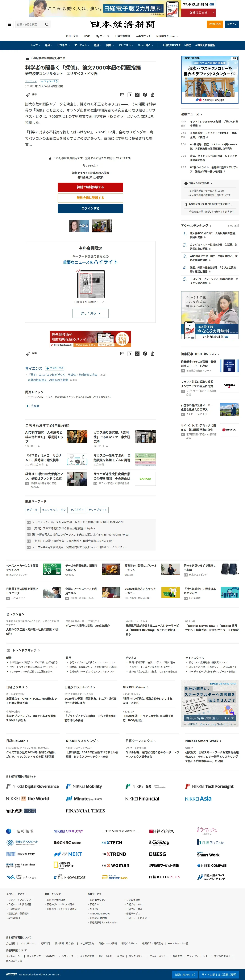Open the NIKKEI Asia logo
The image size is (245, 980).
198,798
